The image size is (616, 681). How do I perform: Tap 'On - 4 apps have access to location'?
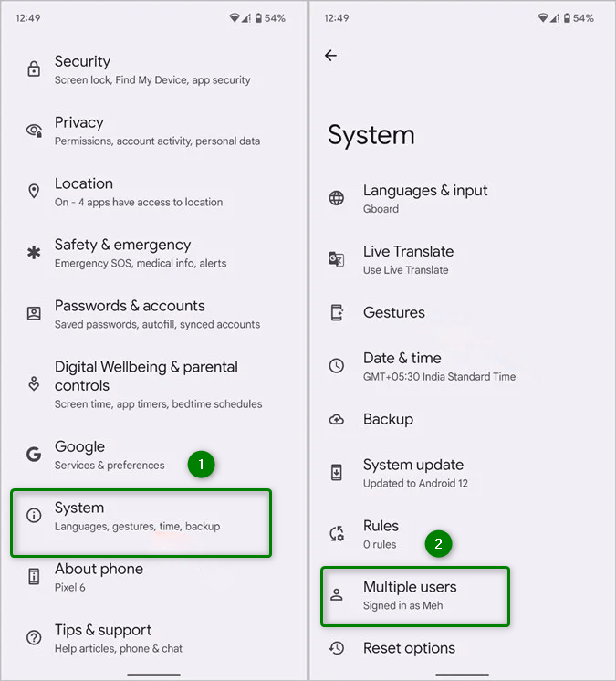point(139,202)
